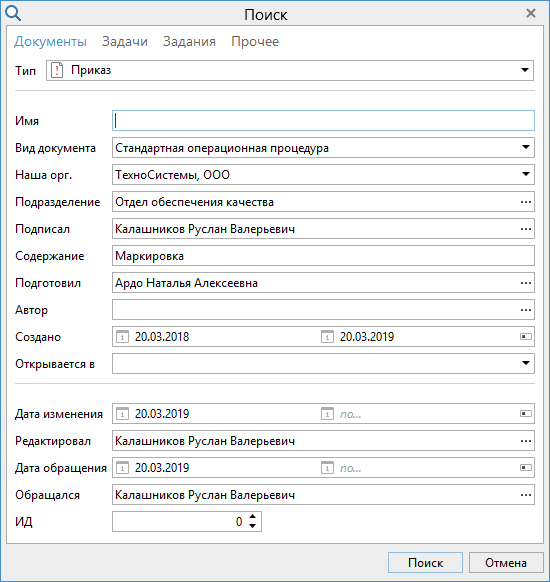Expand the Наша орг. dropdown
550x582 pixels.
coord(526,174)
